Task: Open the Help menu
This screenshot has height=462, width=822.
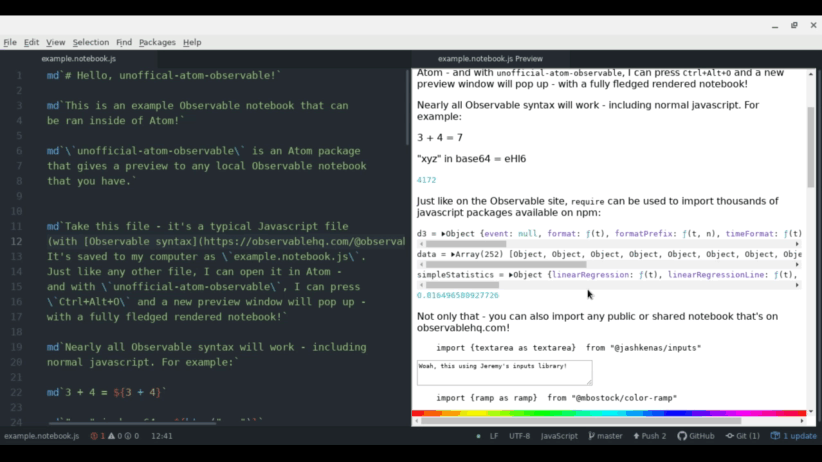Action: coord(192,42)
